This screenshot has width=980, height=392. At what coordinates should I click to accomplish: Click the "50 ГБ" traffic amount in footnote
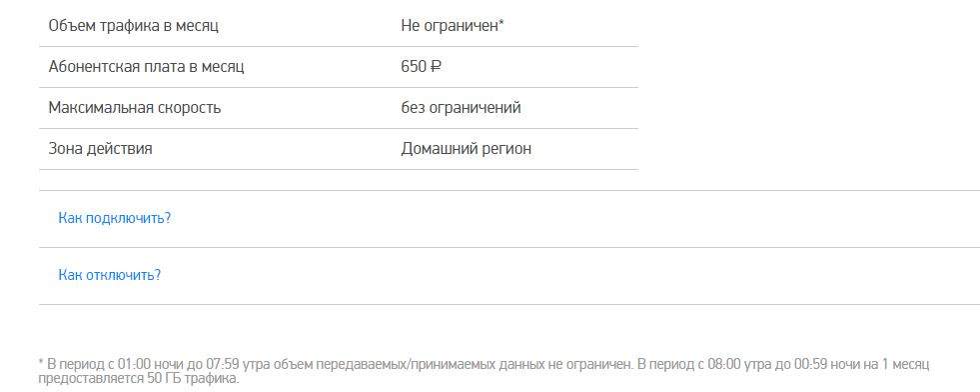tap(162, 379)
